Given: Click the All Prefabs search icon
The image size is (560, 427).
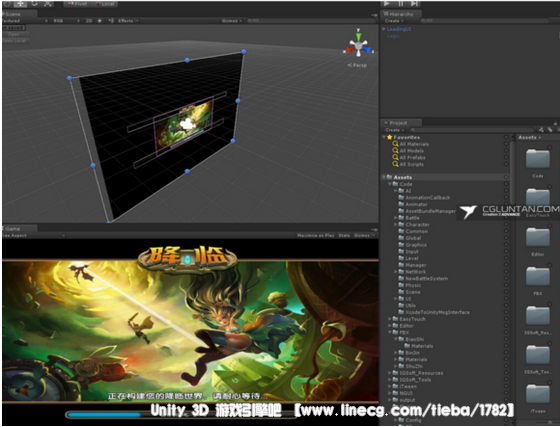Looking at the screenshot, I should (395, 157).
